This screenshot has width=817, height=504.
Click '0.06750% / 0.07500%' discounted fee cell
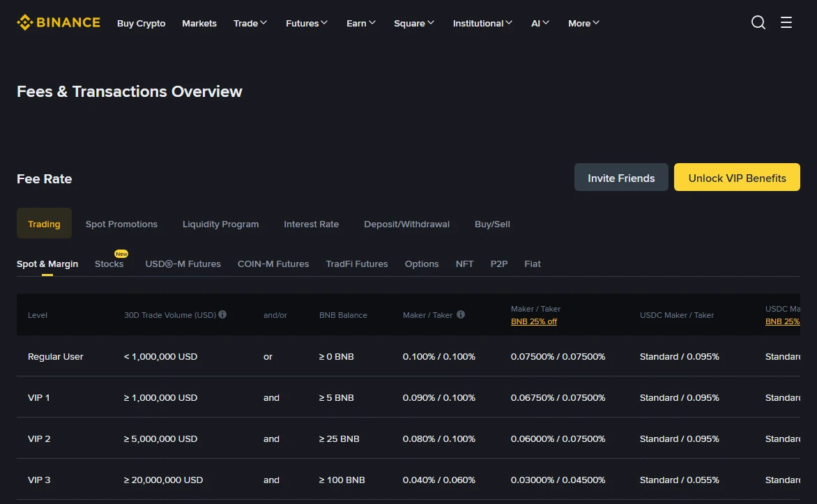[x=558, y=397]
